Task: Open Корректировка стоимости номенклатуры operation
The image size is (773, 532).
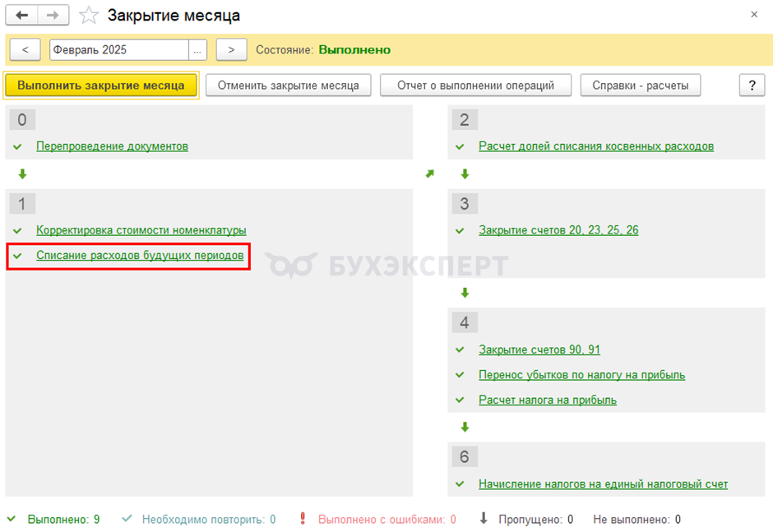Action: coord(141,230)
